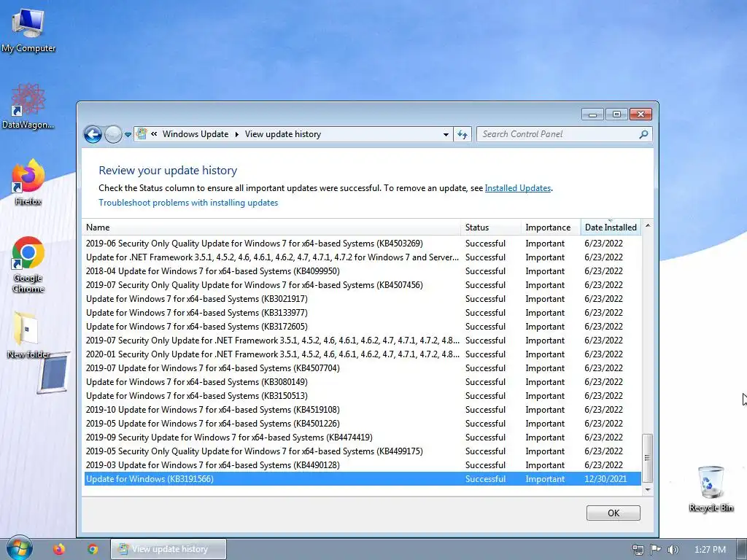747x560 pixels.
Task: Click the volume speaker icon
Action: coord(673,550)
